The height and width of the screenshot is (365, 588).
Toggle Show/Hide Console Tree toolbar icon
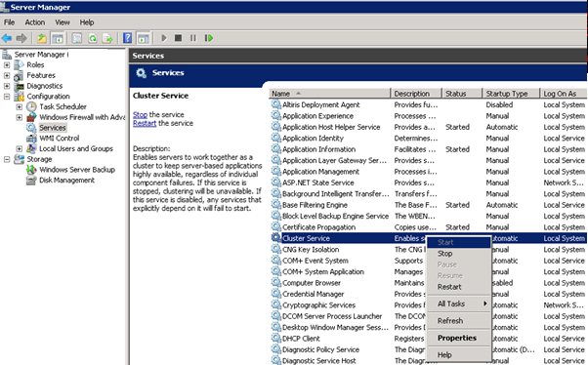pyautogui.click(x=58, y=38)
